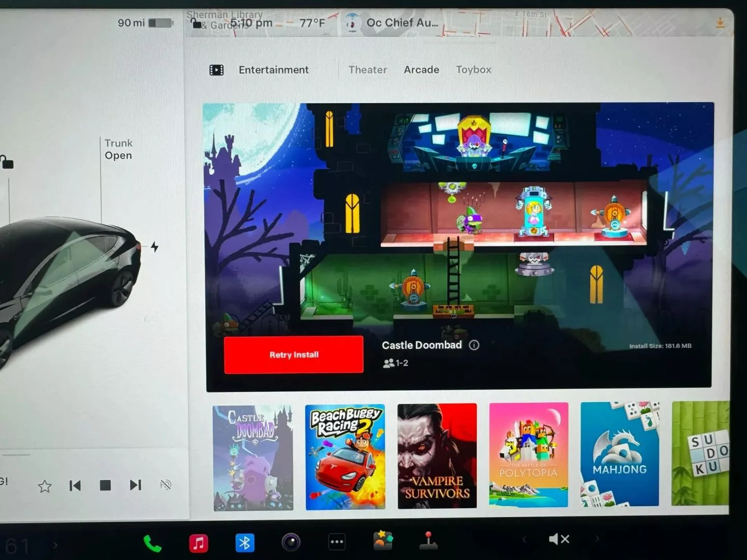Tap the charging bolt icon beside the car
The height and width of the screenshot is (560, 747).
tap(155, 247)
